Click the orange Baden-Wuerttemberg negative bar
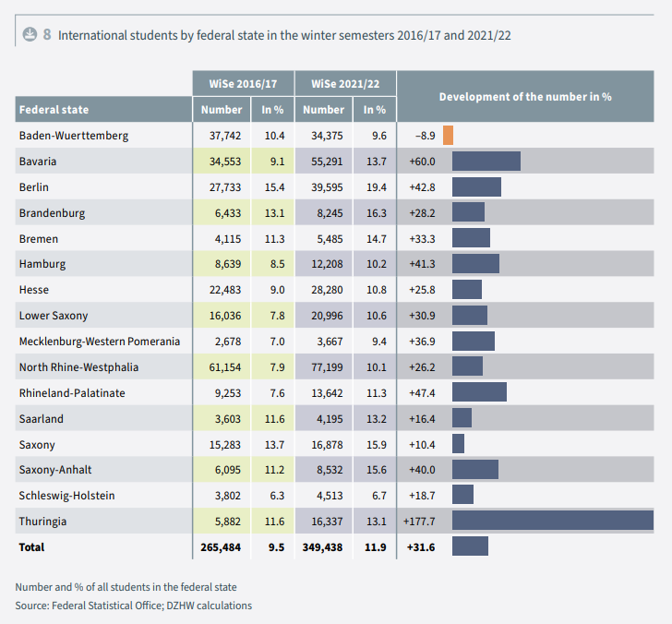This screenshot has width=672, height=624. 448,135
